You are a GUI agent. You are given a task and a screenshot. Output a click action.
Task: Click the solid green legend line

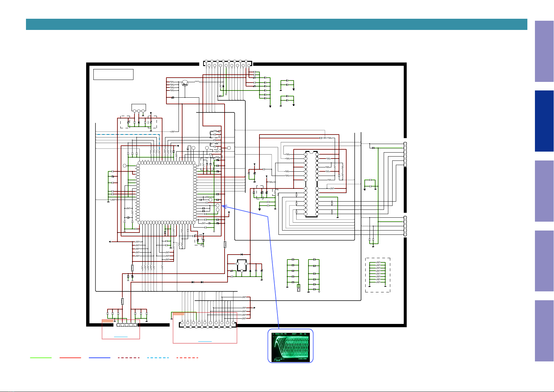tap(41, 358)
